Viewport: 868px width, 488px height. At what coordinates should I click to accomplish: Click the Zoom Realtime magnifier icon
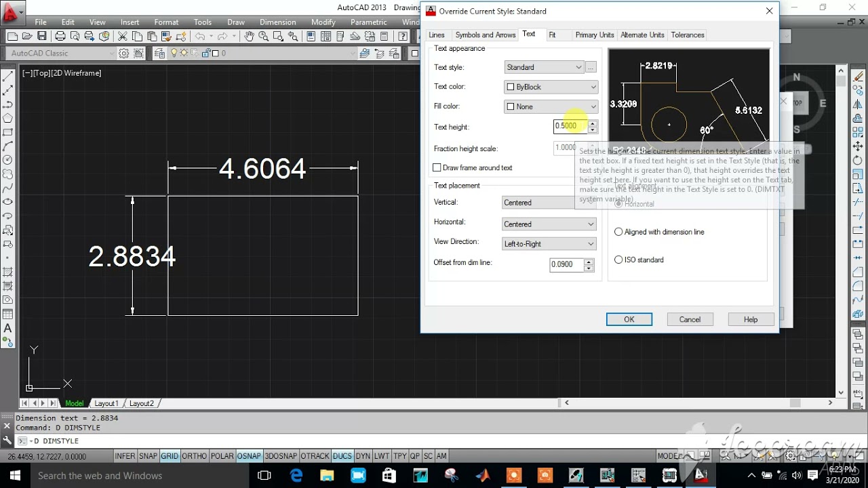click(x=264, y=36)
